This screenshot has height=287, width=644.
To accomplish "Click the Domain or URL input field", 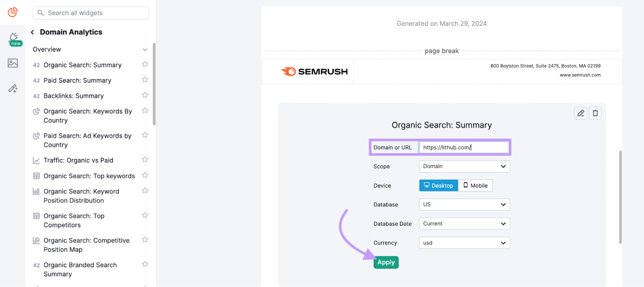I will point(464,147).
